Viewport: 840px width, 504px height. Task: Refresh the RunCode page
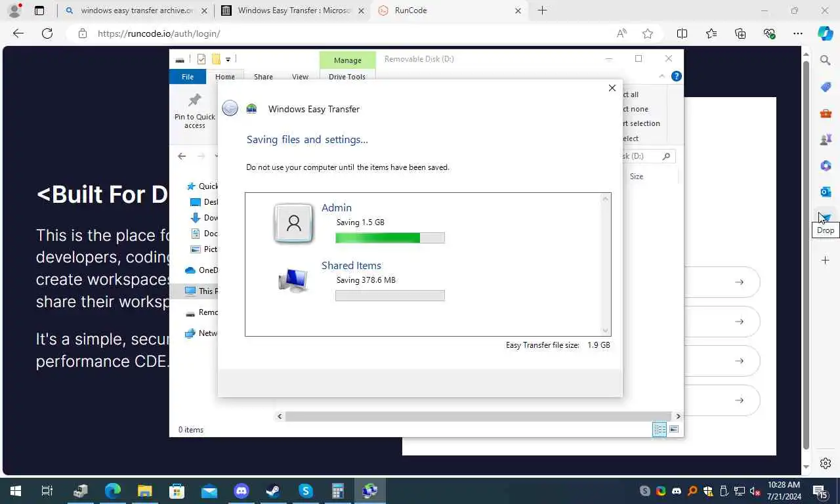point(47,33)
